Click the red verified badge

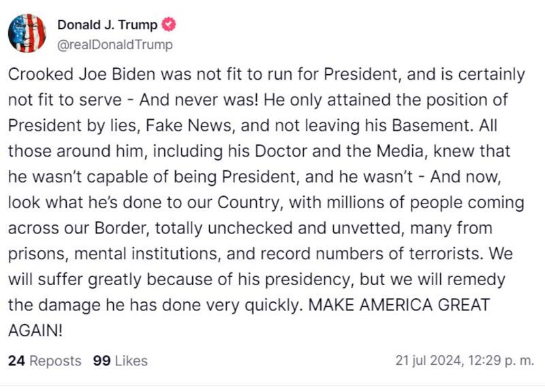[168, 24]
